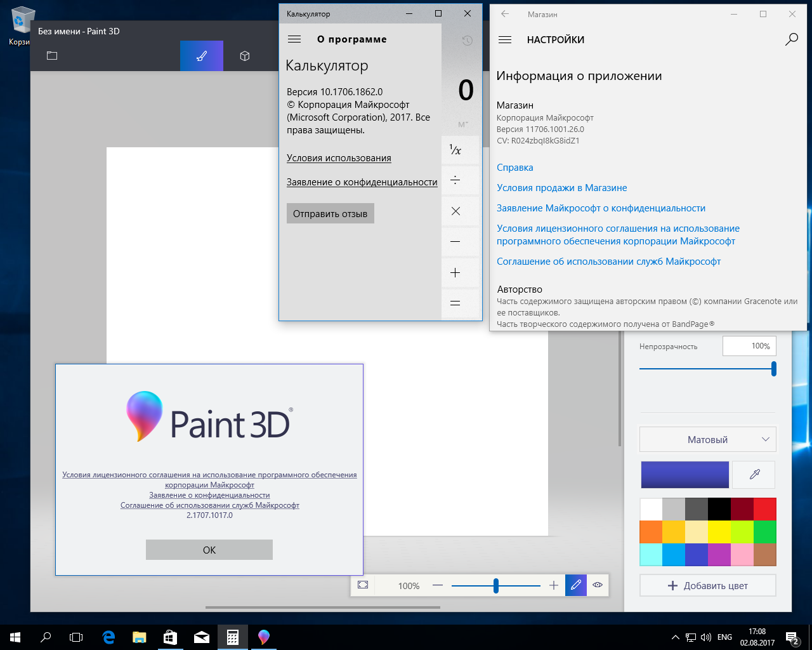812x650 pixels.
Task: Select the pink color swatch
Action: [742, 555]
